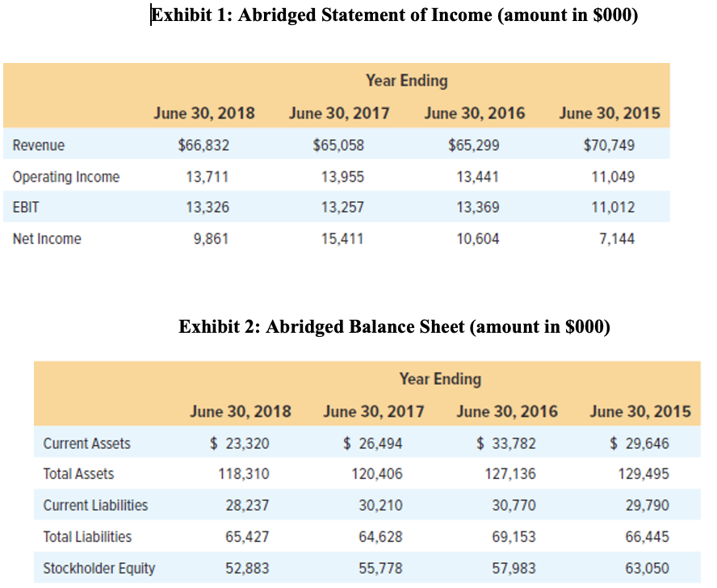Select current assets value $ 23,320

(240, 443)
